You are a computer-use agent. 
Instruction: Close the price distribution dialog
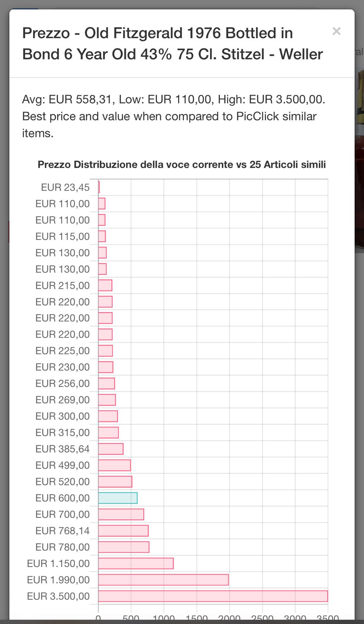pyautogui.click(x=336, y=31)
